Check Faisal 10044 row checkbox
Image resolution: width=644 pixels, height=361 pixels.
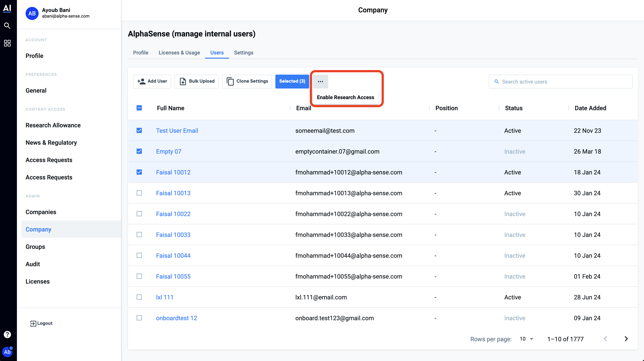[x=139, y=255]
